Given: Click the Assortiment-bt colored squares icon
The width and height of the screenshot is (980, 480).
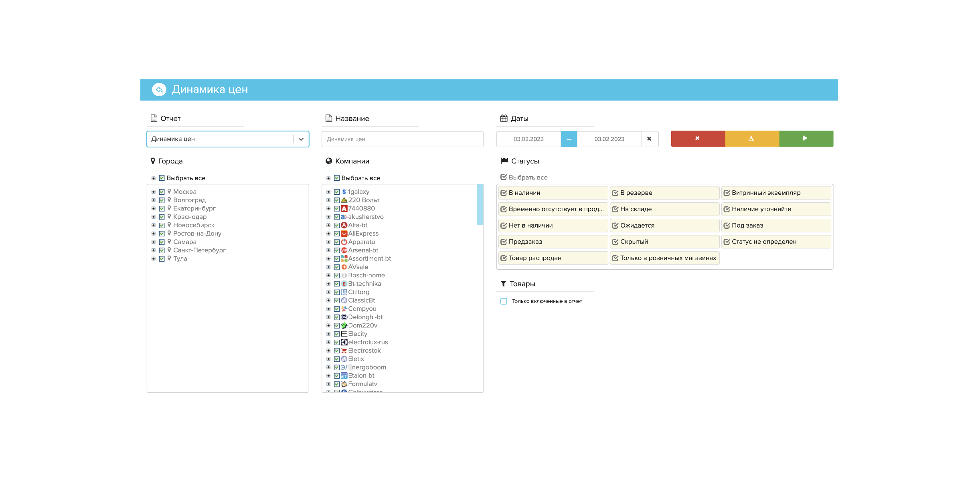Looking at the screenshot, I should pos(344,259).
